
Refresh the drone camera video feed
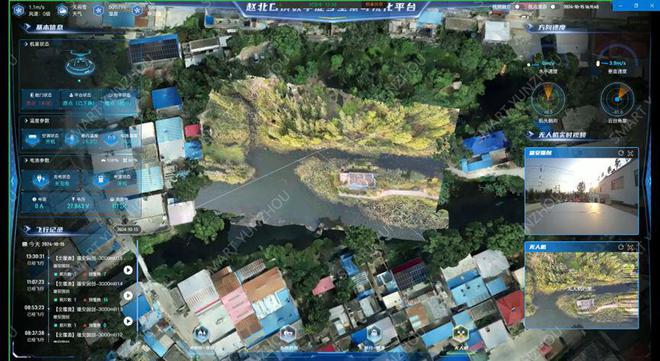621,247
